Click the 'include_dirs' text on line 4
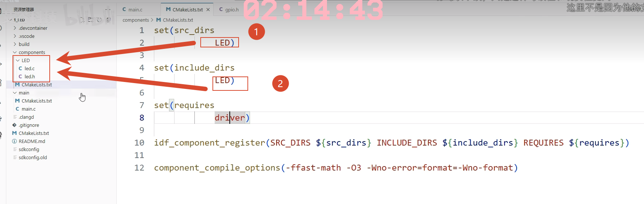 204,68
